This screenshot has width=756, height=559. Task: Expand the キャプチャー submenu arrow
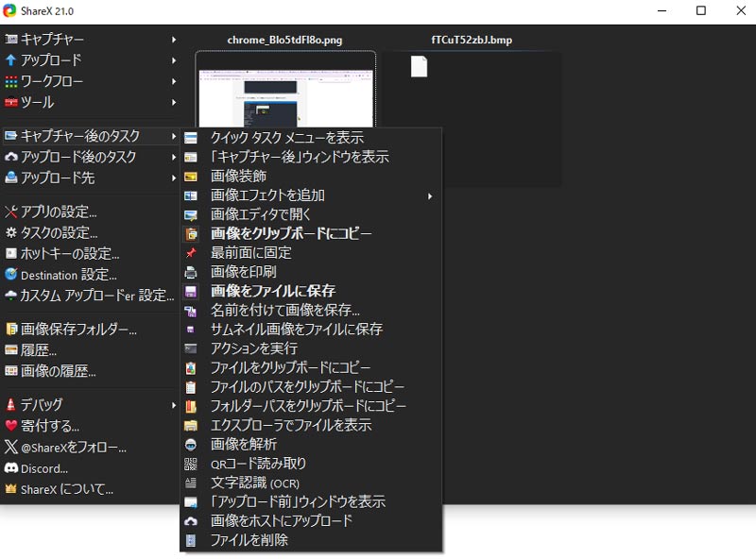(x=174, y=40)
